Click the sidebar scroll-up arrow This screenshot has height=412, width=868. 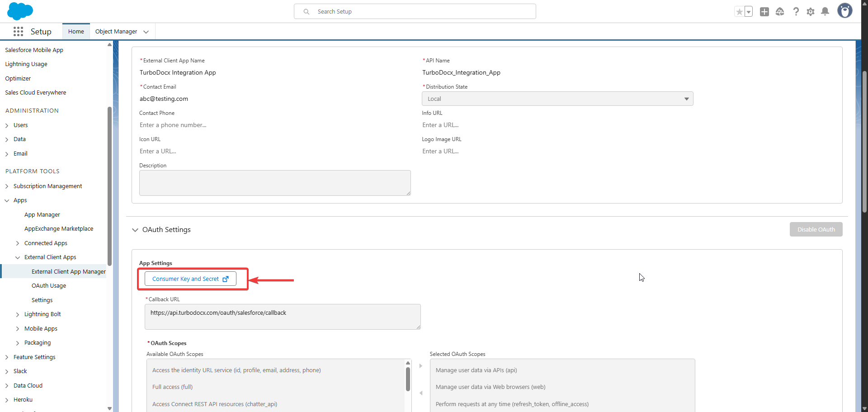pos(109,44)
